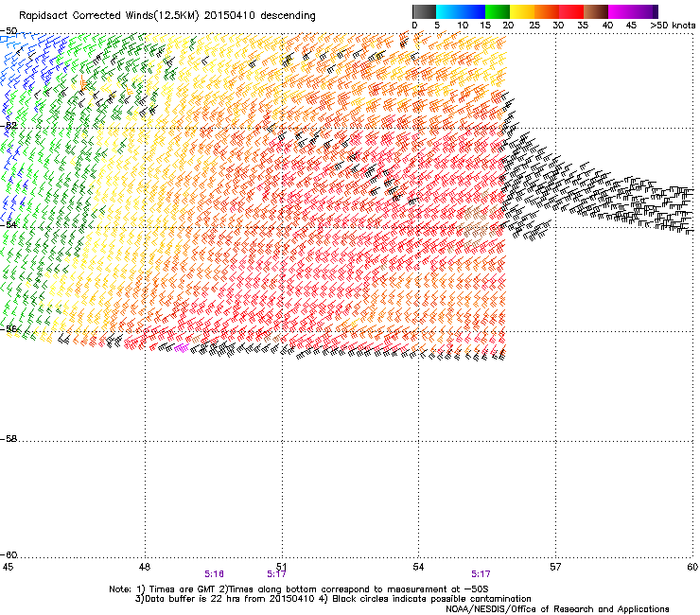Click the green 15-20 knots legend swatch

point(498,11)
